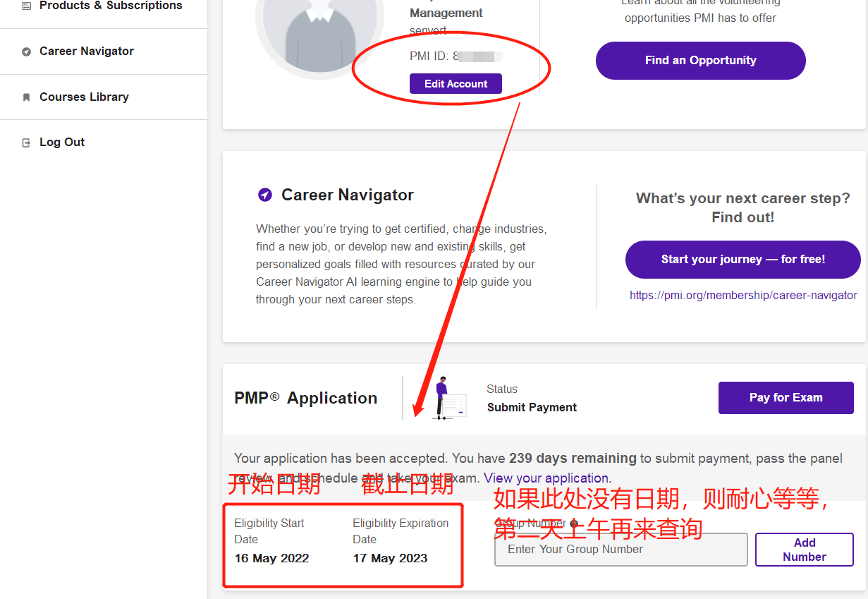Select the 17 May 2023 expiration date
868x599 pixels.
[390, 559]
